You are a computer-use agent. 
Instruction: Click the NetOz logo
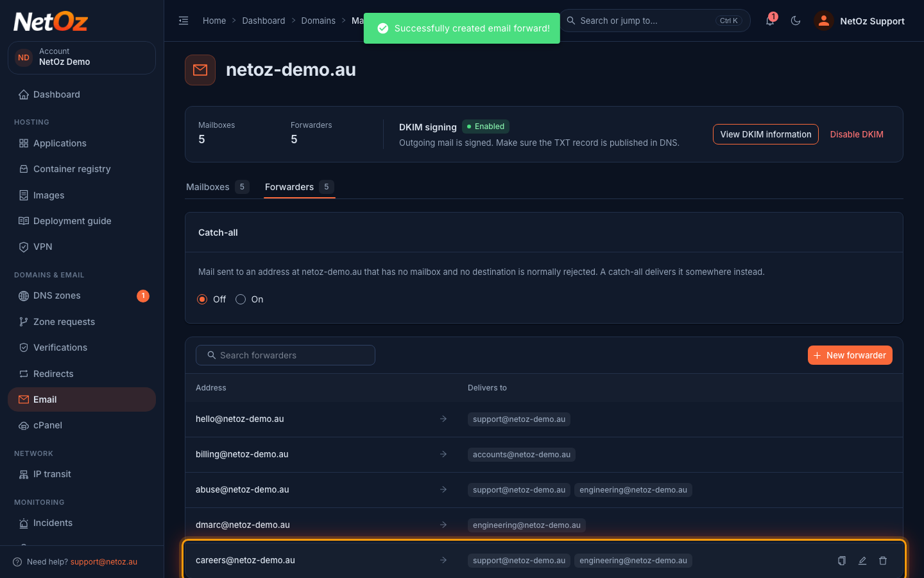[x=51, y=21]
